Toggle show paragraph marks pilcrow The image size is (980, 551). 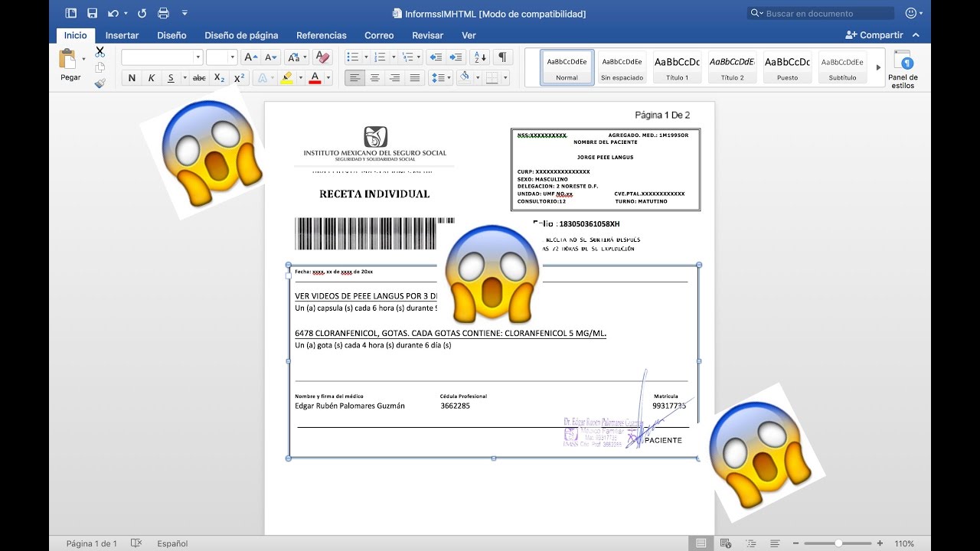click(x=502, y=57)
